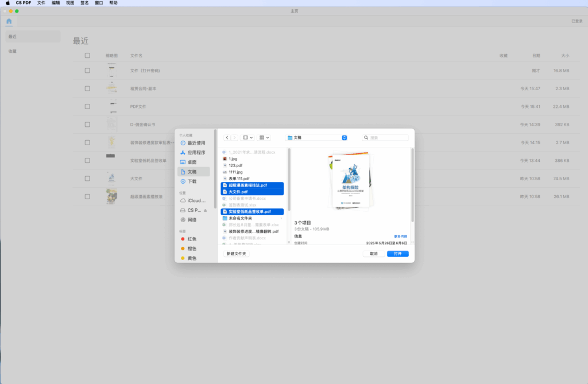Screen dimensions: 588x384
Task: Open the Apple menu
Action: tap(7, 3)
